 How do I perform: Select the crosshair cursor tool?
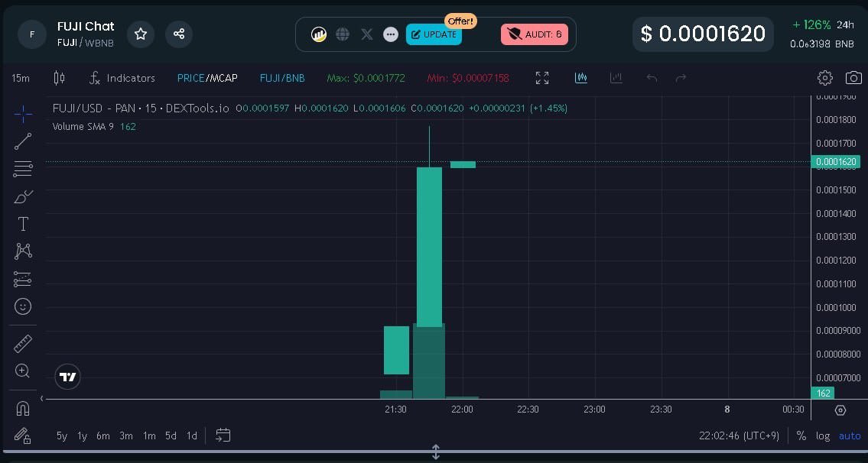pos(23,115)
